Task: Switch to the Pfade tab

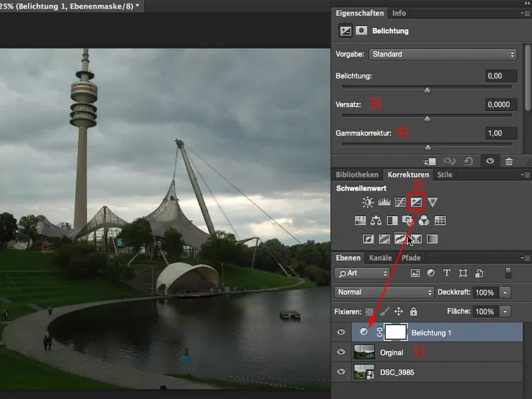Action: (x=411, y=258)
